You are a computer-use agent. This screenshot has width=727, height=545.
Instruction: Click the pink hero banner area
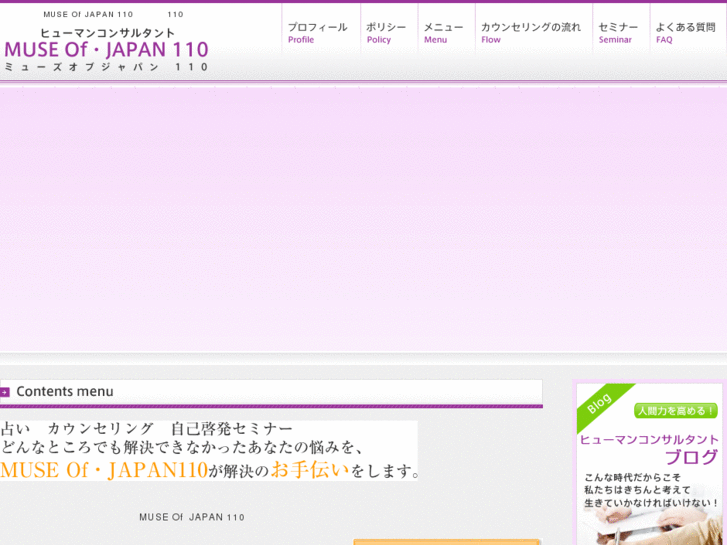[x=364, y=219]
